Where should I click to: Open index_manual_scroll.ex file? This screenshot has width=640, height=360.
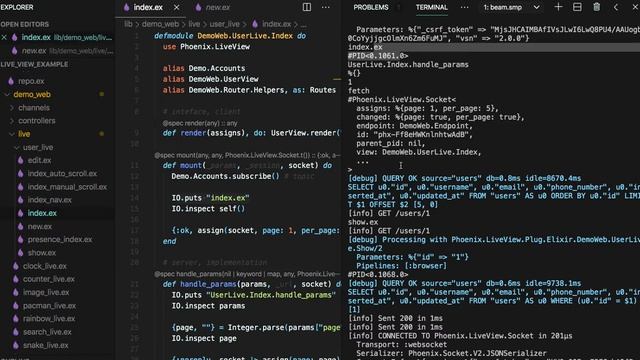67,187
